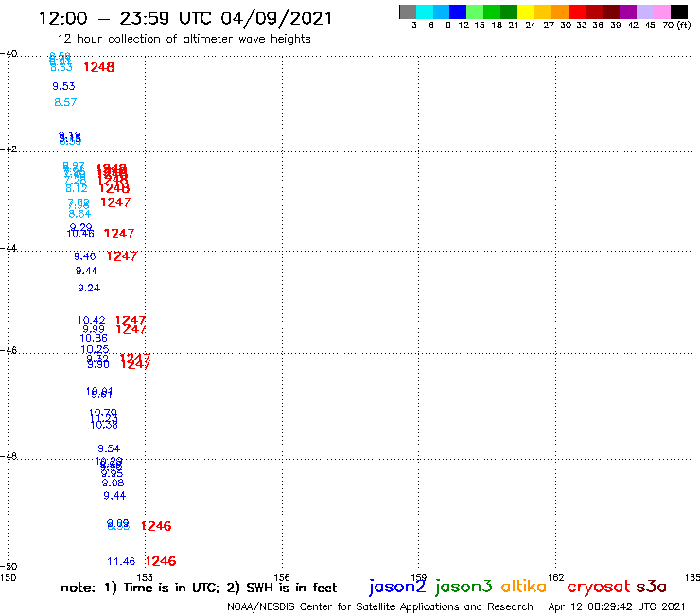
Task: Select the 11.46 wave height reading
Action: [x=121, y=561]
